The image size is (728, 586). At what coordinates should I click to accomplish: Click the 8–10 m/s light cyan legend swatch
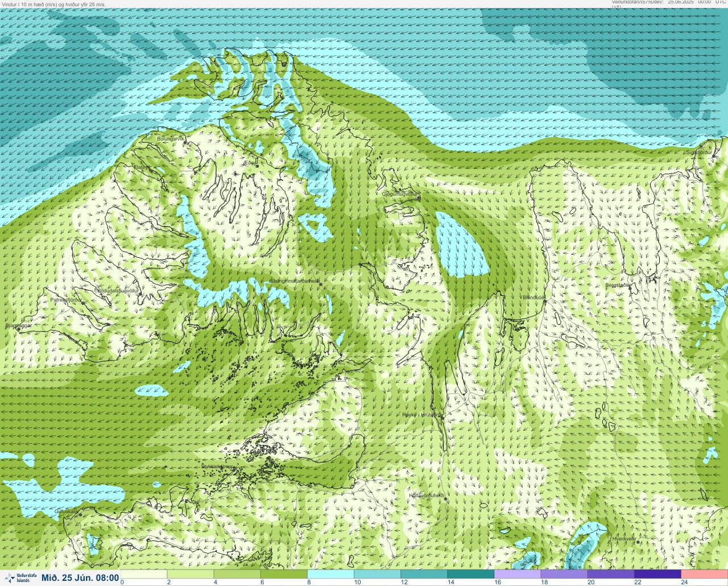(331, 574)
